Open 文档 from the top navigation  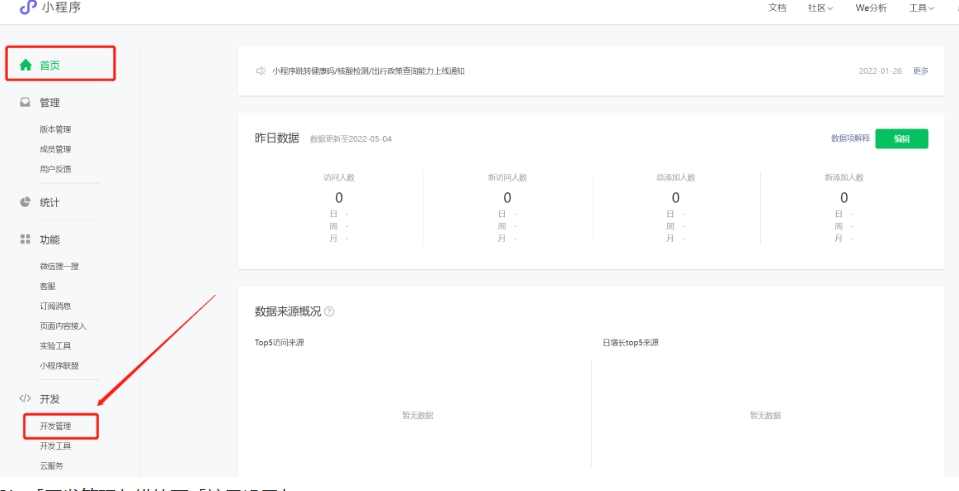(x=777, y=8)
